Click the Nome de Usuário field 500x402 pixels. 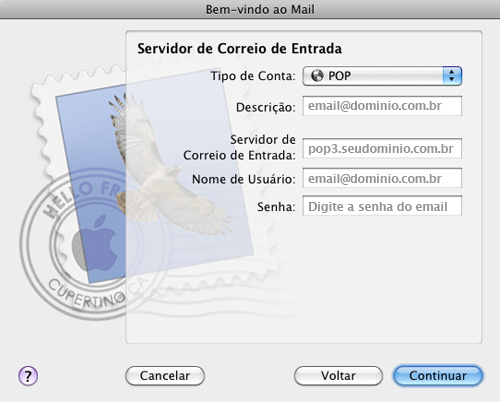point(382,178)
